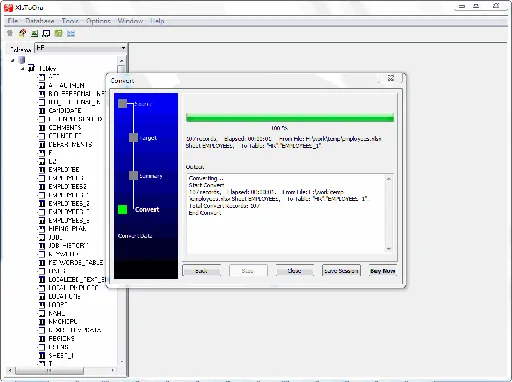
Task: Click table icon beside DEPARTMENTS
Action: pyautogui.click(x=42, y=144)
